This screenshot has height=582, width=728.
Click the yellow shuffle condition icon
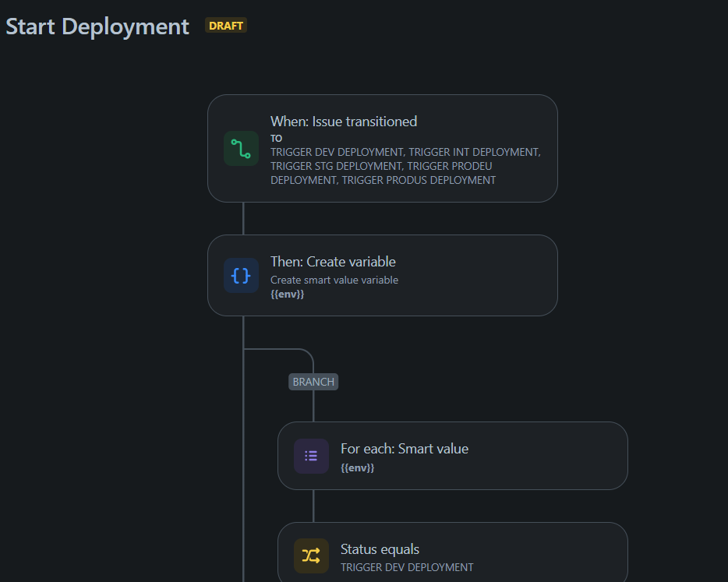click(311, 556)
